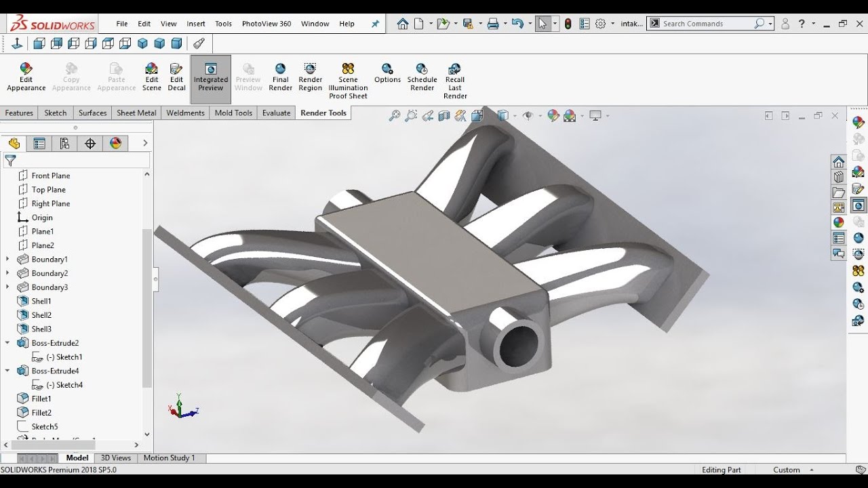Click the Home icon in the top toolbar
The height and width of the screenshot is (488, 868).
tap(403, 24)
